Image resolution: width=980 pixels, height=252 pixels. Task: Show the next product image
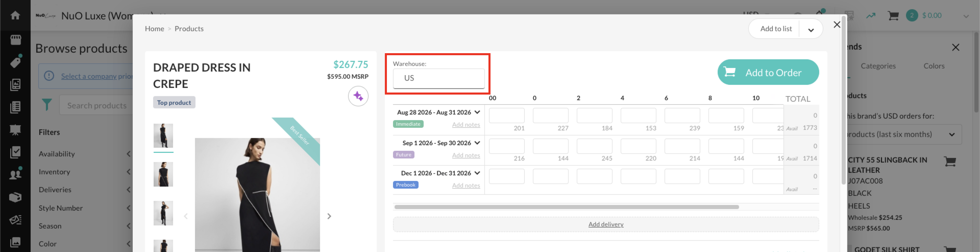[x=329, y=216]
